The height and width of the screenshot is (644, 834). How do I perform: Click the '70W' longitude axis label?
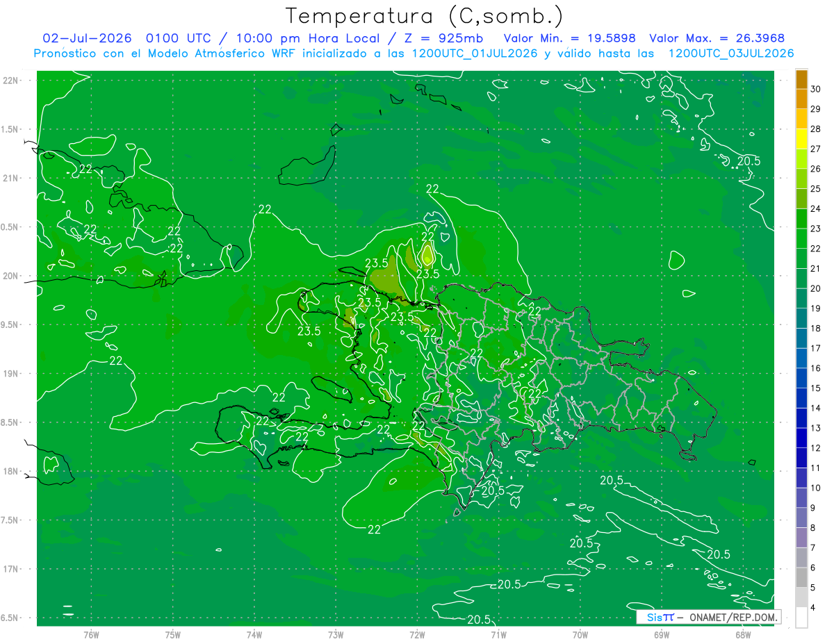[580, 634]
